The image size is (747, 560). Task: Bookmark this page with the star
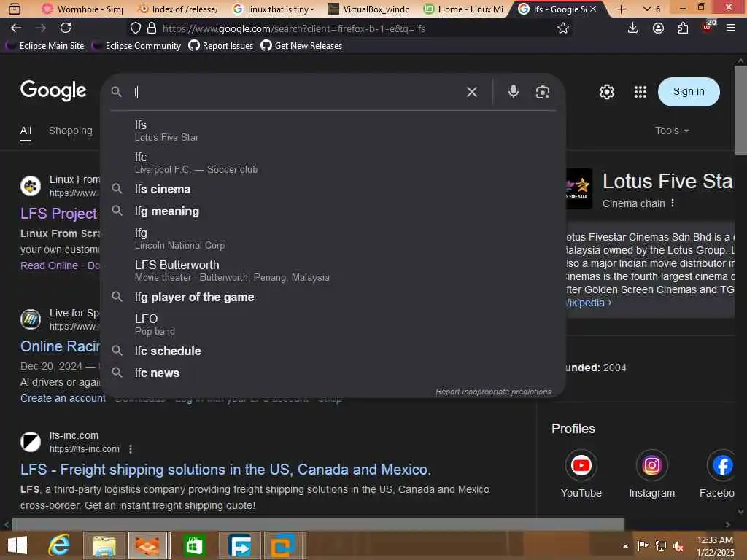563,28
